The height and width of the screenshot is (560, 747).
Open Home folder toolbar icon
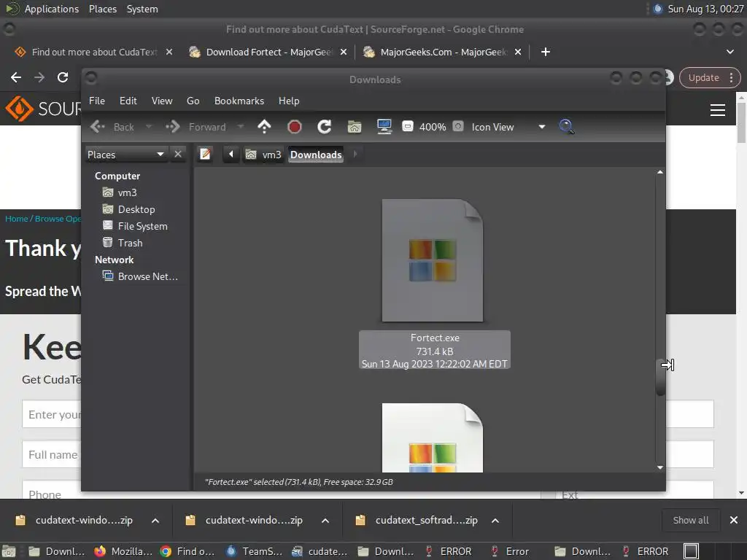pos(355,127)
